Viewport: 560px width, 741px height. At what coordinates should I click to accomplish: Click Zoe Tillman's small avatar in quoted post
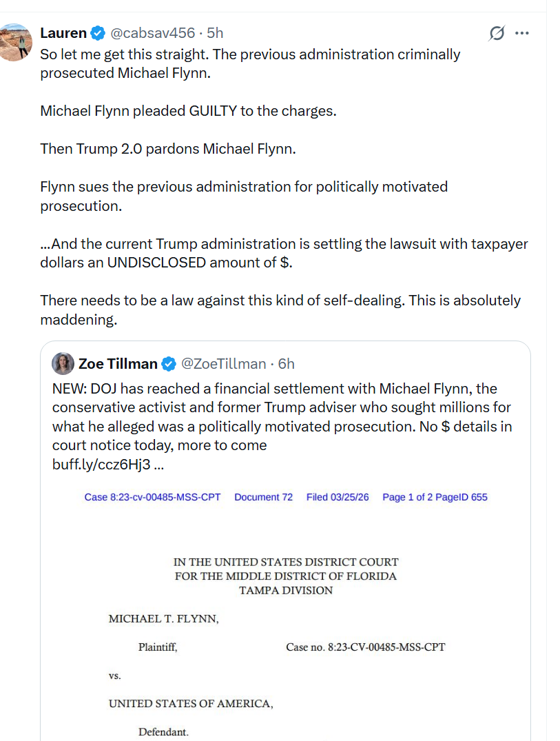pyautogui.click(x=63, y=363)
